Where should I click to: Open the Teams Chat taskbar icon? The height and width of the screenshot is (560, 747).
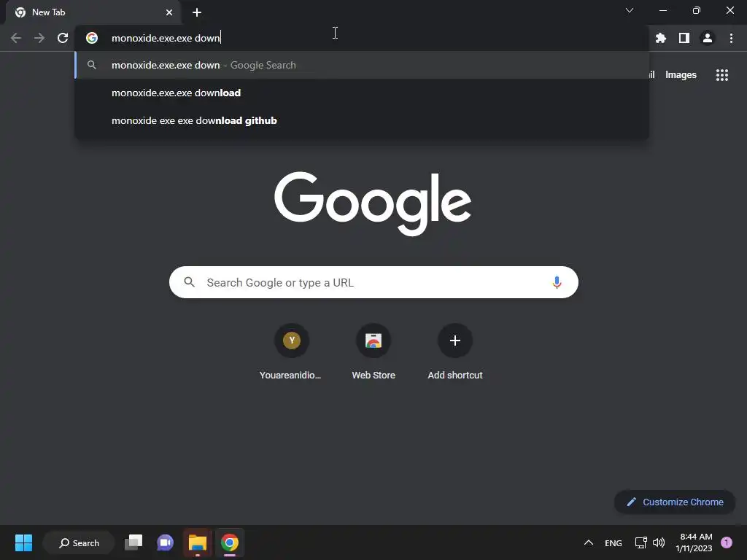[x=166, y=542]
